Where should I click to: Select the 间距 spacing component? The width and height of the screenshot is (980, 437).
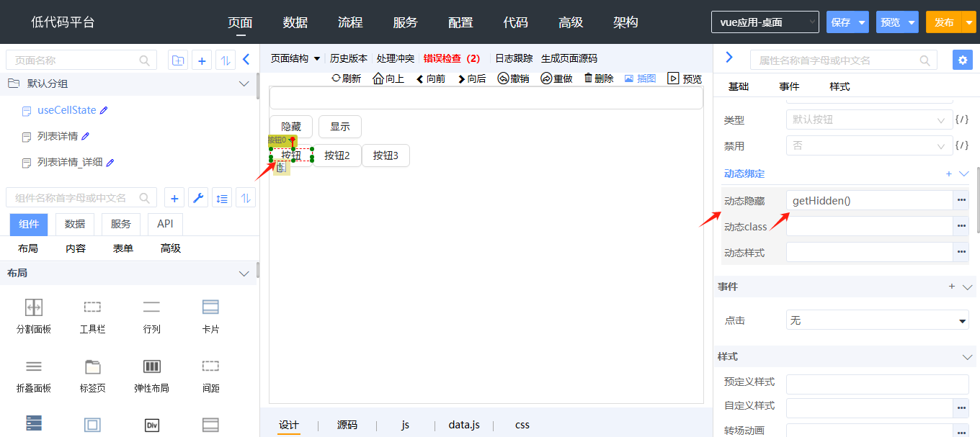[x=210, y=375]
